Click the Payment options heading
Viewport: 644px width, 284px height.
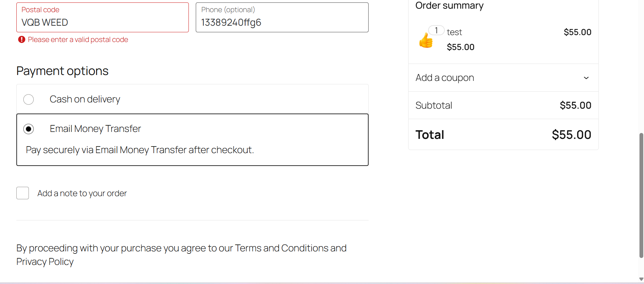[62, 71]
